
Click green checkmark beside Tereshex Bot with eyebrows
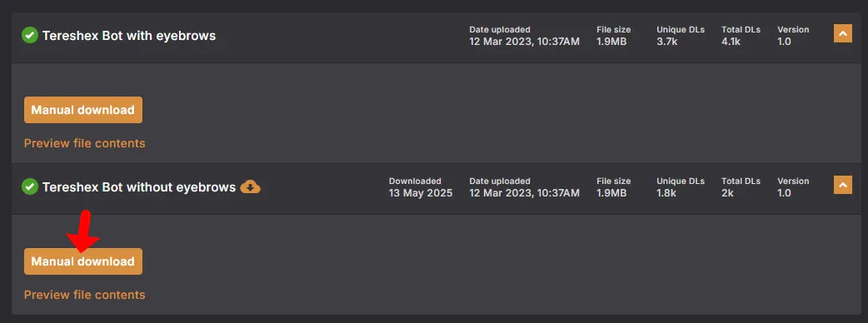coord(29,36)
